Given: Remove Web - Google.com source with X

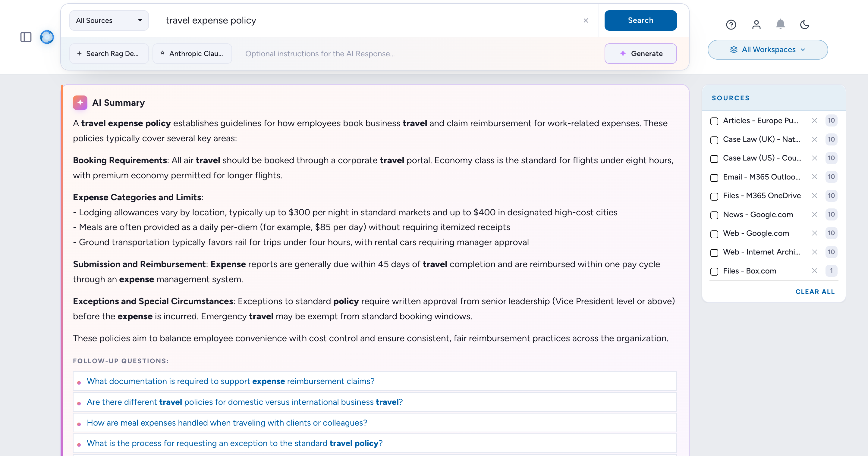Looking at the screenshot, I should tap(814, 233).
